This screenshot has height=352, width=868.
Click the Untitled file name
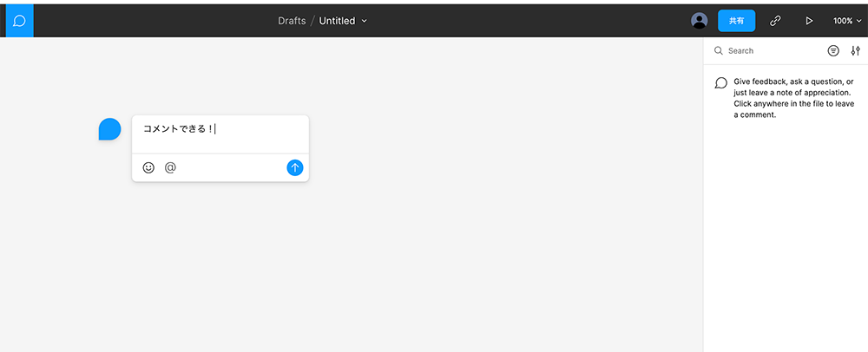click(x=337, y=21)
